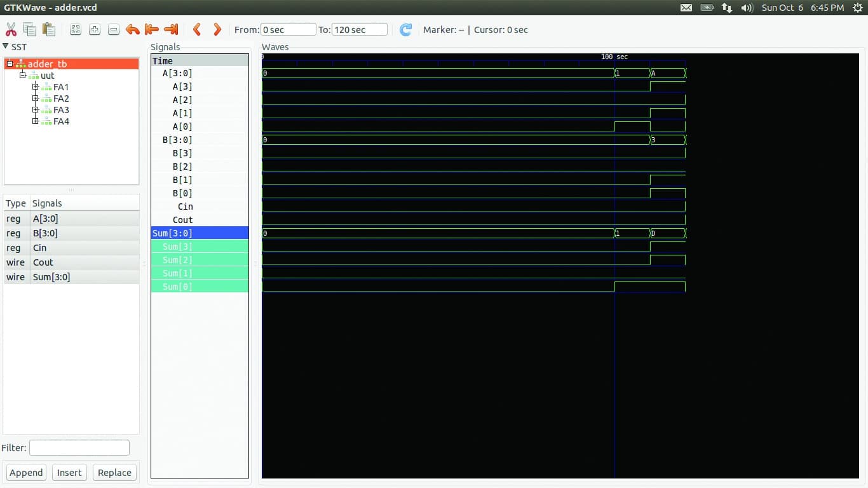Find the previous edge with left chevron
The image size is (868, 488).
(197, 29)
